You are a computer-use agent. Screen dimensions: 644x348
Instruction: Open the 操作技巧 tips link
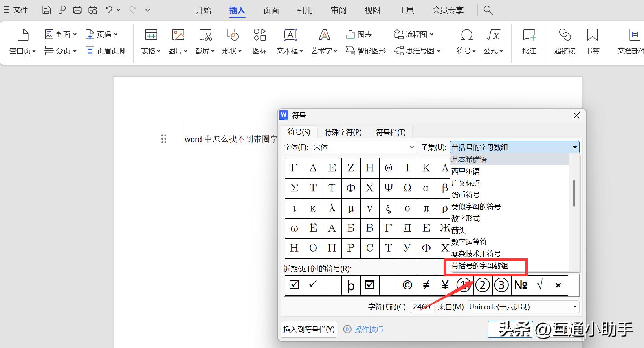coord(368,330)
